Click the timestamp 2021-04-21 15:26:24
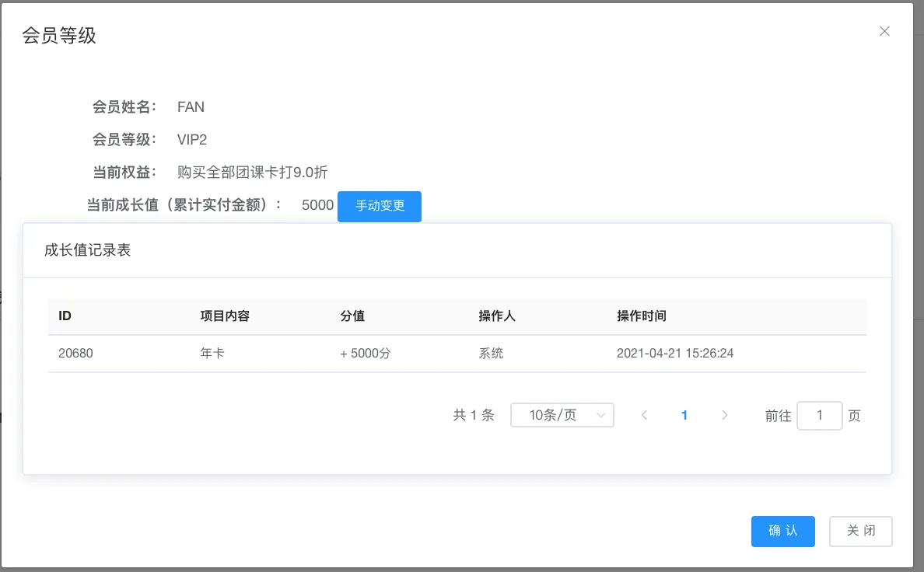 675,354
